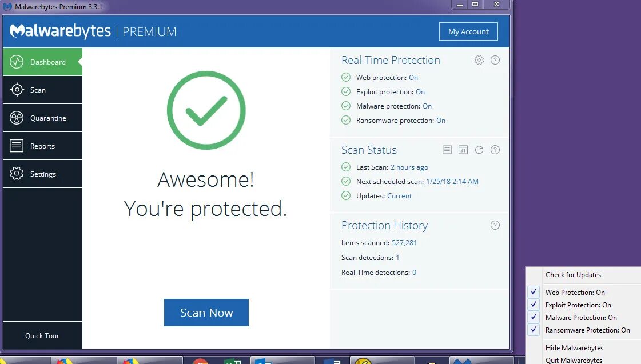The height and width of the screenshot is (364, 641).
Task: Close the Malwarebytes window
Action: click(x=496, y=5)
